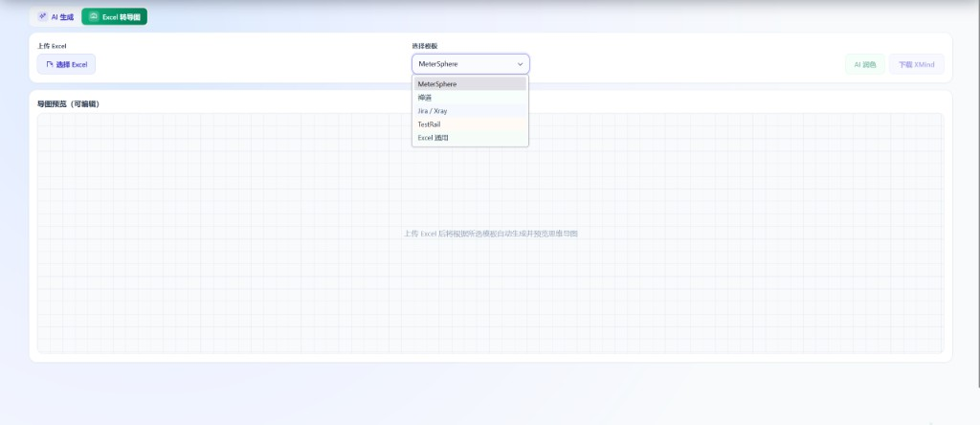
Task: Click the 上传 Excel label
Action: (52, 46)
